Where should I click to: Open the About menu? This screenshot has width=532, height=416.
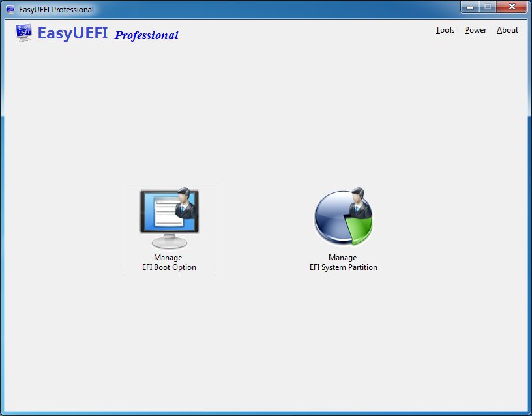(507, 30)
